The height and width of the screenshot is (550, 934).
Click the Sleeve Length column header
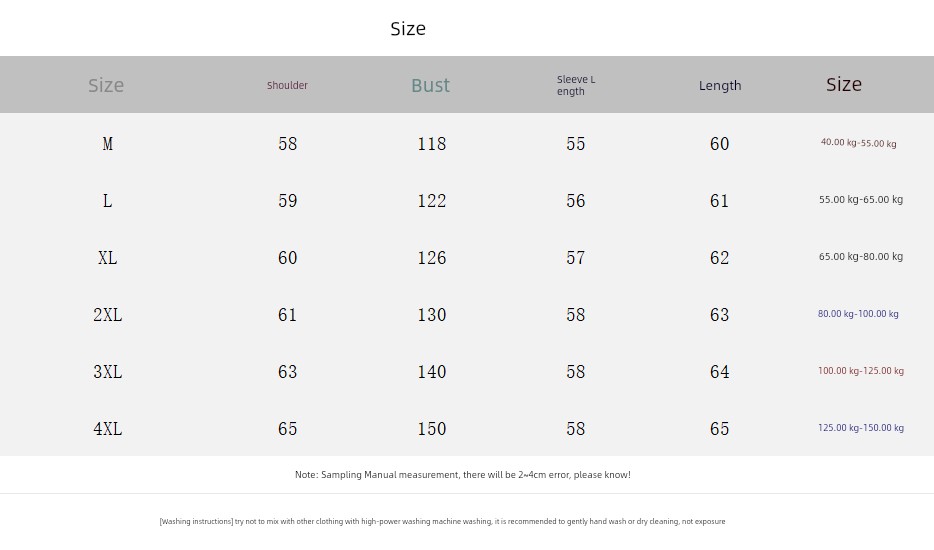click(x=576, y=86)
